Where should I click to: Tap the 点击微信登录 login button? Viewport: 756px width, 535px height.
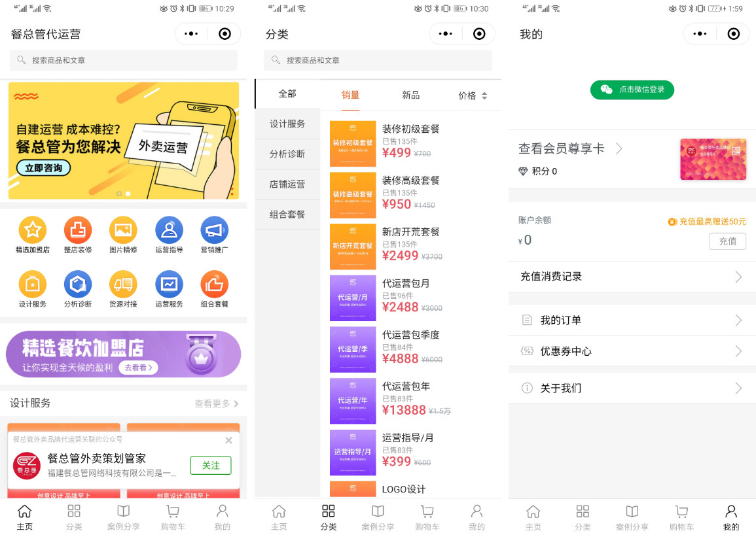[632, 90]
